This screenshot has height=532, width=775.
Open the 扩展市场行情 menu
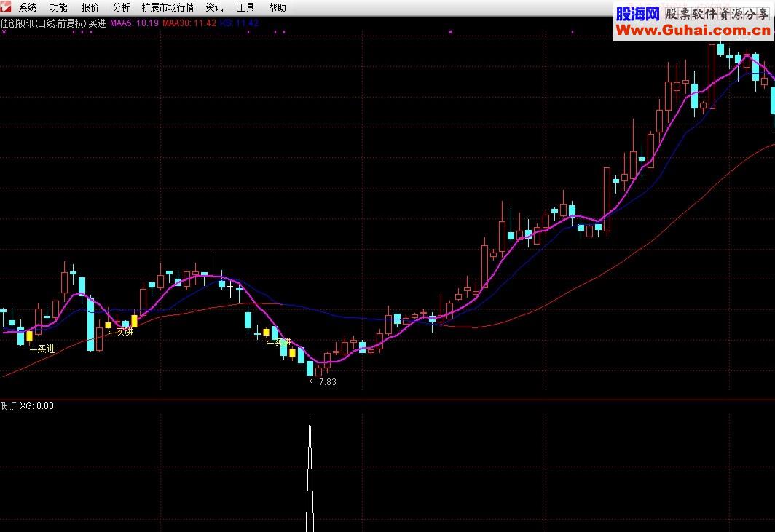coord(168,7)
